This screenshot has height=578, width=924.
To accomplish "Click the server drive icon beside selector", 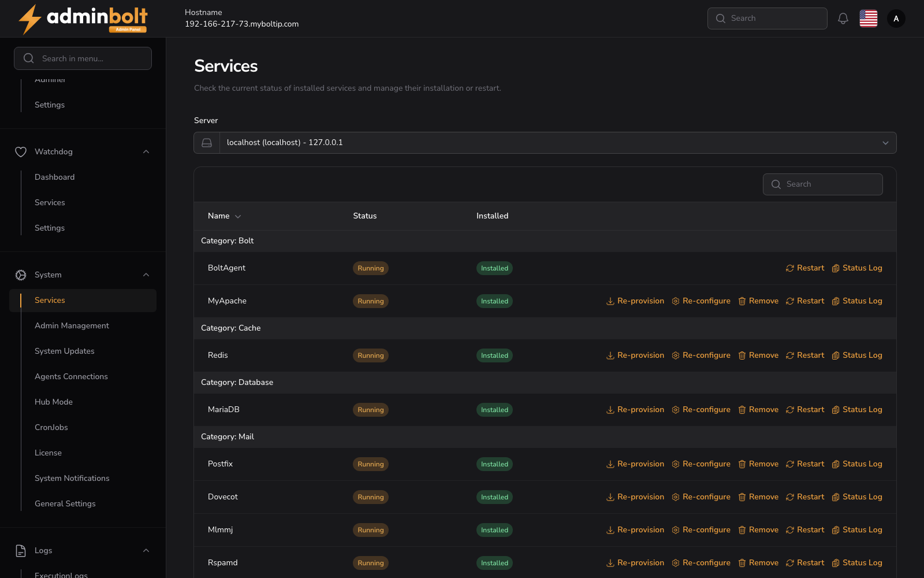I will (x=207, y=143).
